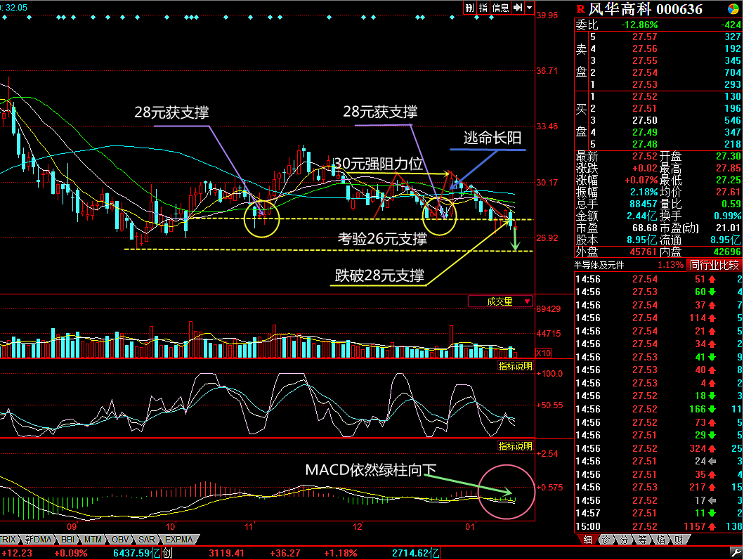Open 指标说明 for the MACD panel
Screen dimensions: 744x560
(x=515, y=447)
